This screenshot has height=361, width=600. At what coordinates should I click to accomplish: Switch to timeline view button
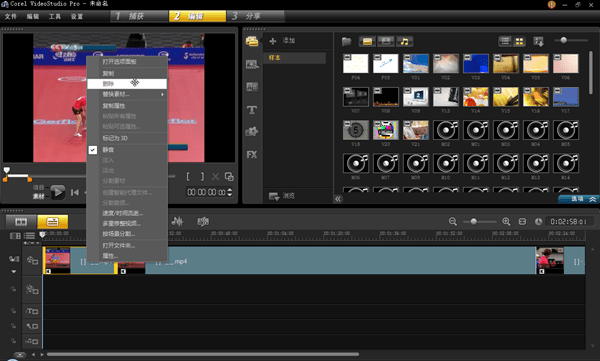pos(52,221)
